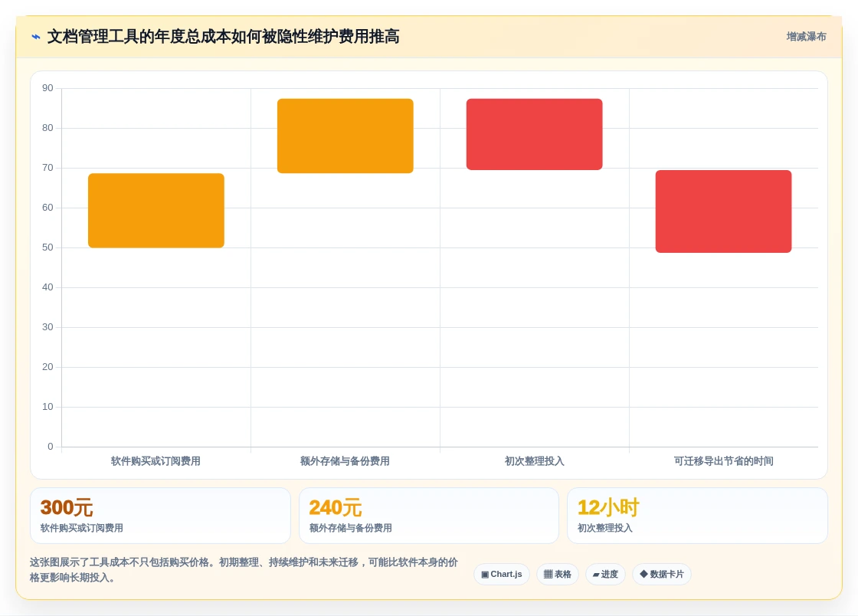Select the red bar for 初次整理投入
This screenshot has width=858, height=616.
coord(534,134)
